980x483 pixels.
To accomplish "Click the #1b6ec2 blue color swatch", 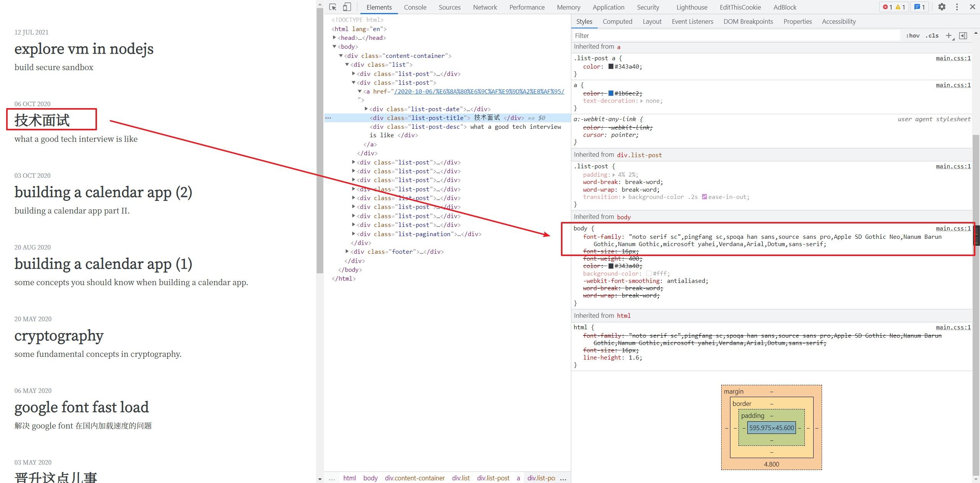I will [x=611, y=93].
